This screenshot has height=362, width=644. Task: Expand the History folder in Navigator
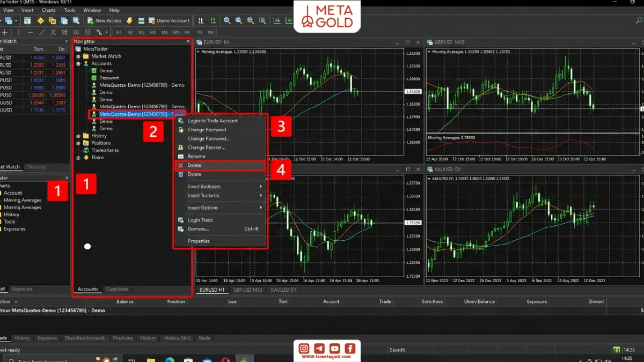tap(78, 136)
